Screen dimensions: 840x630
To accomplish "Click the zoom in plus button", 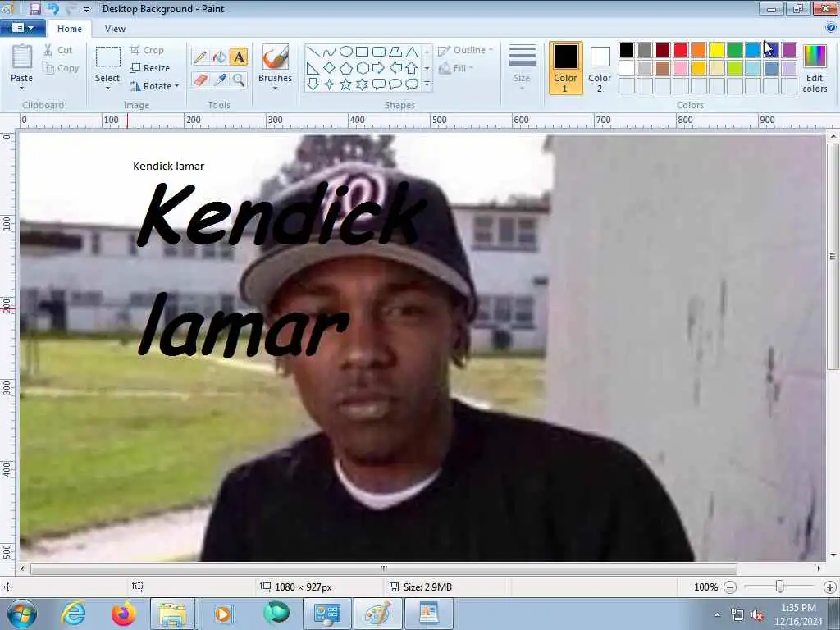I will click(830, 587).
